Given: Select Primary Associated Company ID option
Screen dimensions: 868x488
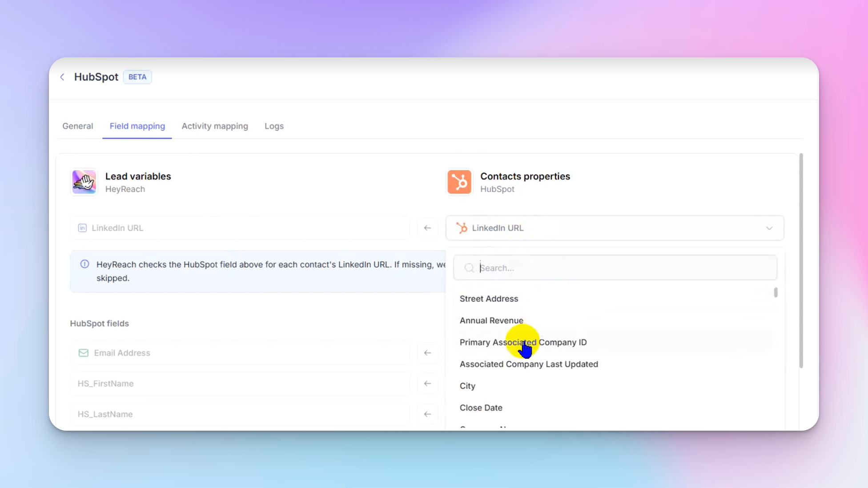Looking at the screenshot, I should 523,342.
